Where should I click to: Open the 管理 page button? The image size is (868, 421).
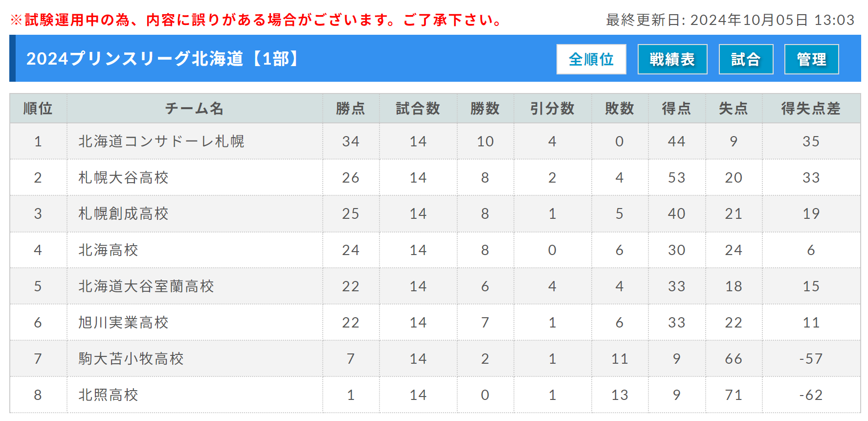point(811,59)
